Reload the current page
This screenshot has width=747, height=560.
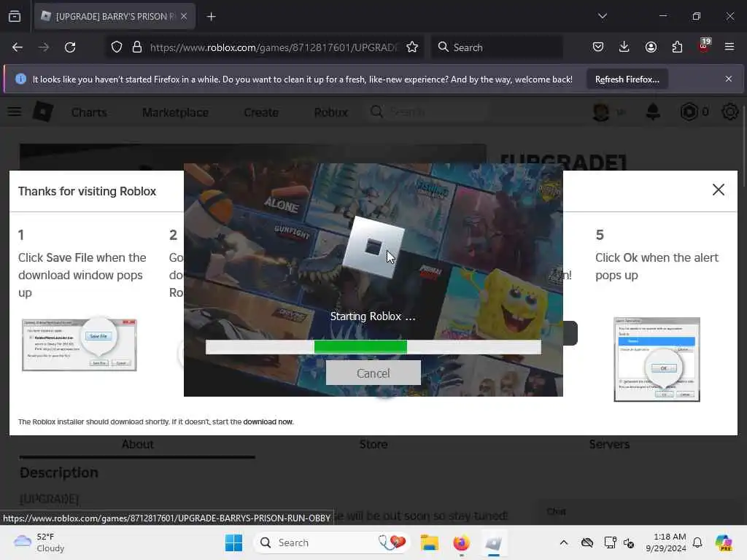(70, 47)
